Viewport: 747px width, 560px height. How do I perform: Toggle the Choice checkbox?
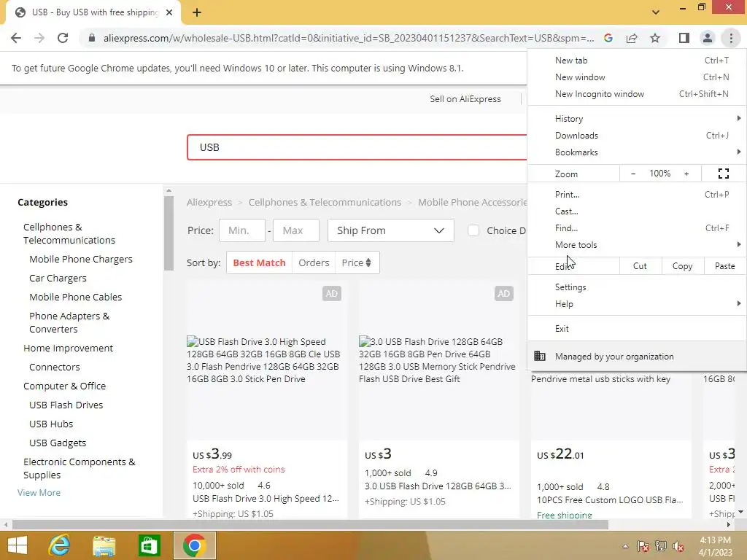[x=473, y=230]
